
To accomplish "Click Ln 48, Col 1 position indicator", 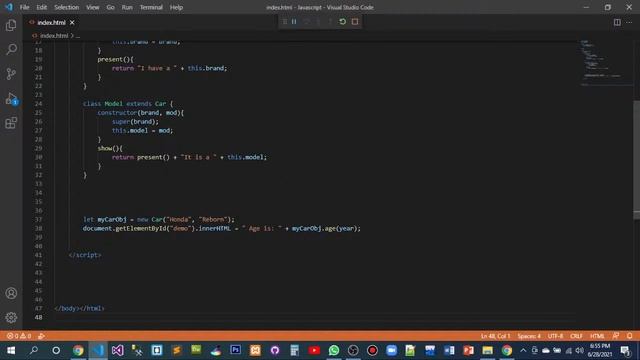I will (495, 336).
